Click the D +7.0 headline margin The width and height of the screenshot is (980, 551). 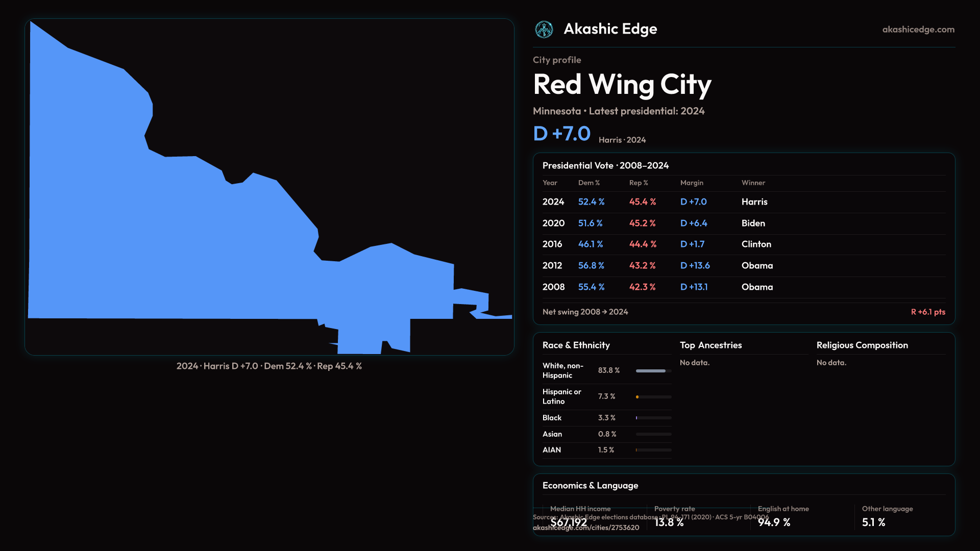(561, 134)
